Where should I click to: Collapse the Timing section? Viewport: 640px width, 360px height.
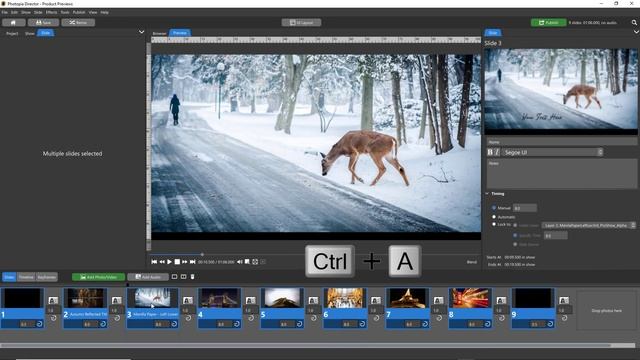[x=487, y=194]
